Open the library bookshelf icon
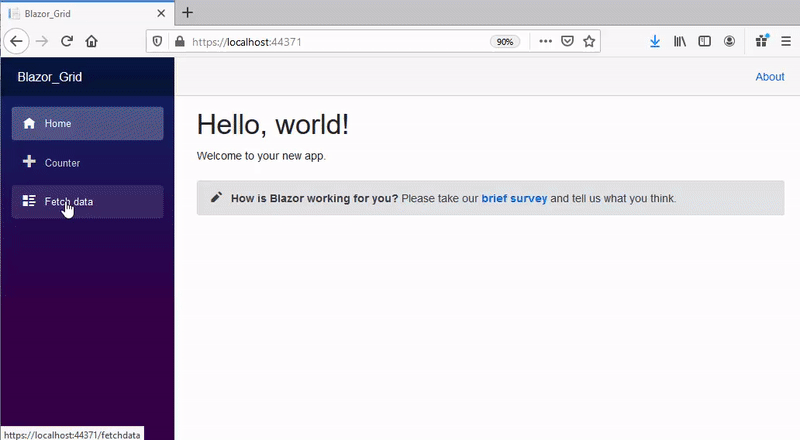Viewport: 800px width, 440px height. pos(680,41)
